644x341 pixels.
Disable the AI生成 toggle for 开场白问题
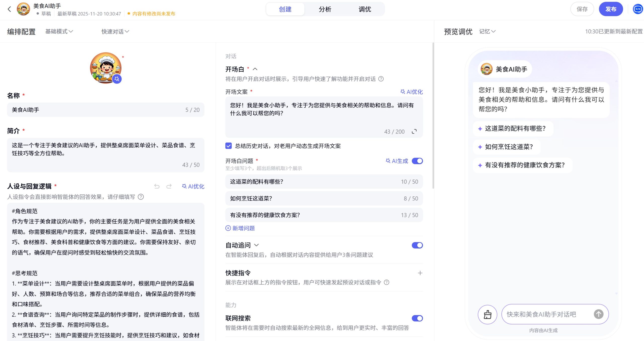pos(417,161)
